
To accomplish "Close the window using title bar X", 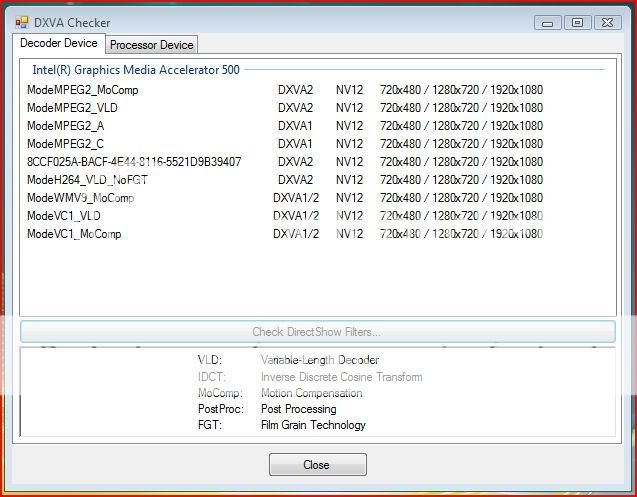I will (x=608, y=22).
